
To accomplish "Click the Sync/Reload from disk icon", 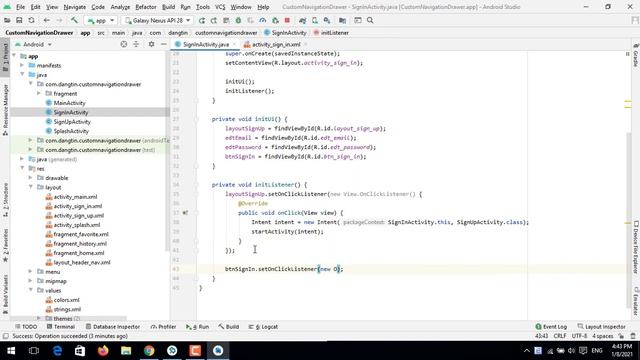I will (x=31, y=20).
